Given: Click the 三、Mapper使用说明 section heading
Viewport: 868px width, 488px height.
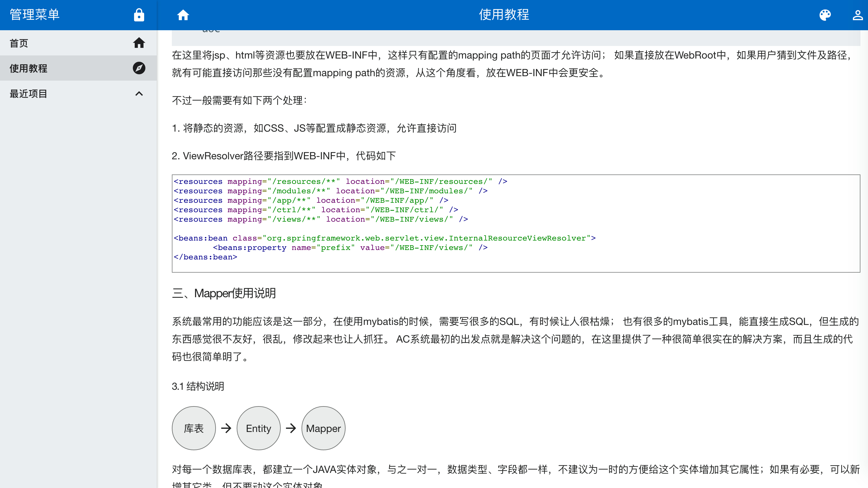Looking at the screenshot, I should [224, 293].
